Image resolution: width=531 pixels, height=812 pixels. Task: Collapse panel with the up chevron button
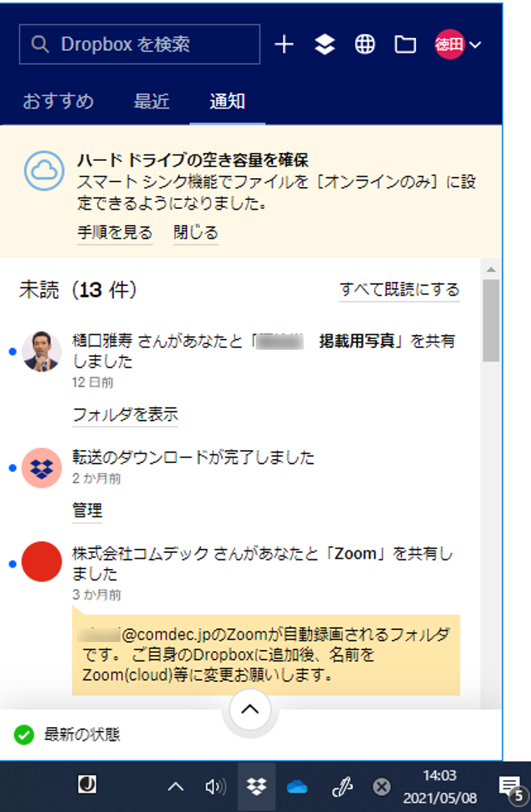(x=250, y=709)
